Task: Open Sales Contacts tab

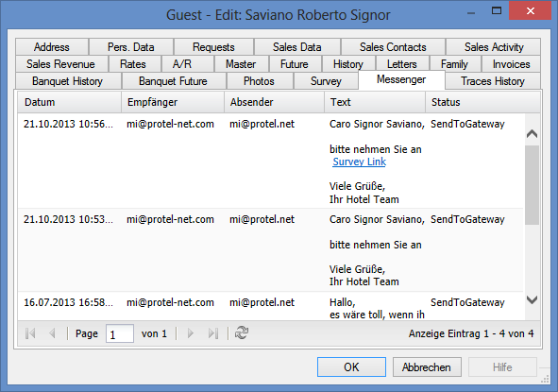Action: pyautogui.click(x=393, y=47)
